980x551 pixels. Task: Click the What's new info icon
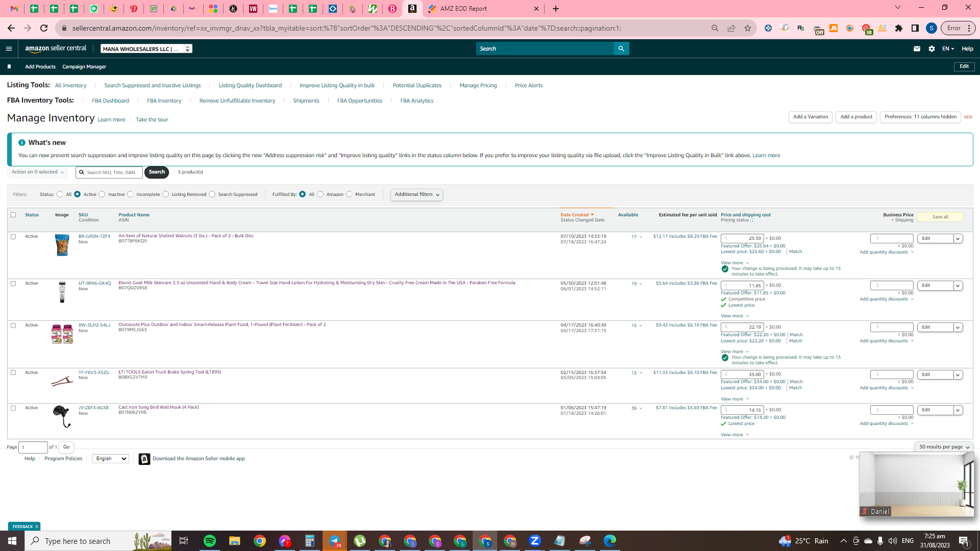click(x=22, y=143)
